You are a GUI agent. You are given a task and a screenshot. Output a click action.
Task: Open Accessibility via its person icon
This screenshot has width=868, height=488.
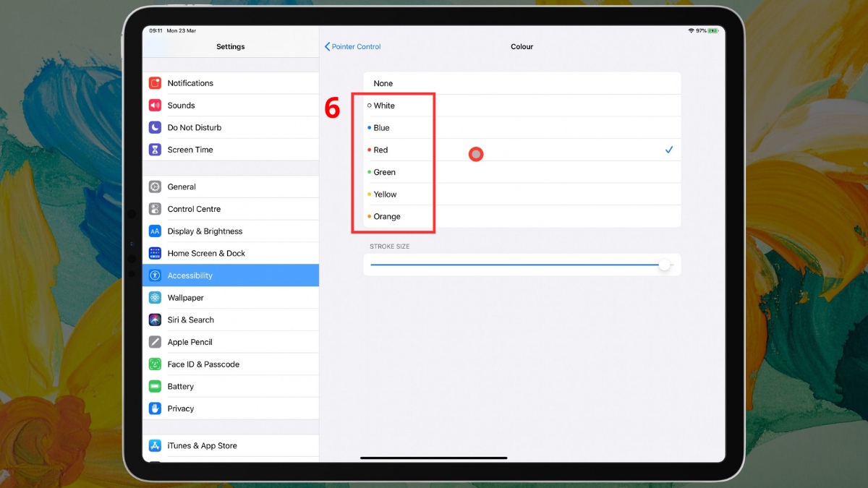(x=154, y=275)
